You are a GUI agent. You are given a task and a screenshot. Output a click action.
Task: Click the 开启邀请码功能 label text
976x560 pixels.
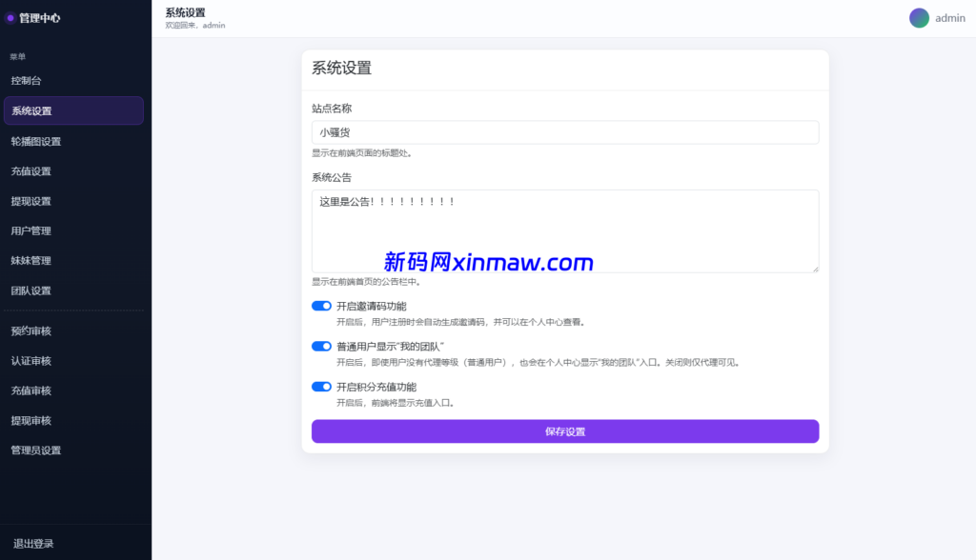372,306
